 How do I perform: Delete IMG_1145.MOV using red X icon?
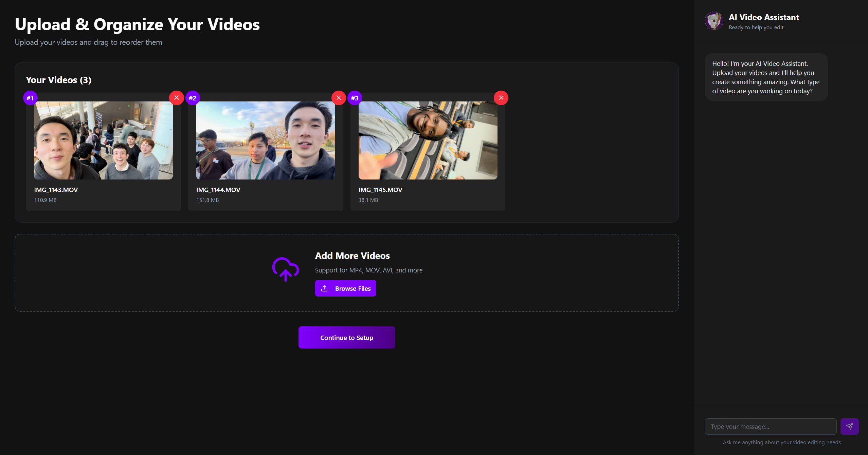[501, 98]
